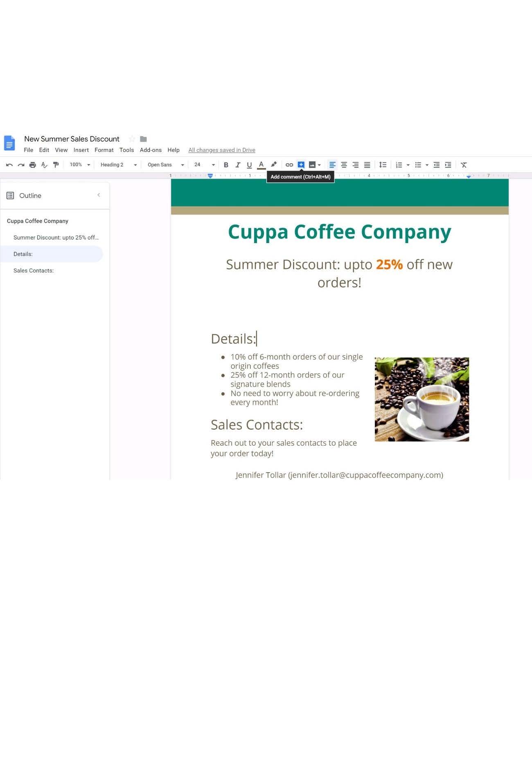The image size is (532, 782).
Task: Open the 100% zoom dropdown
Action: (x=79, y=165)
